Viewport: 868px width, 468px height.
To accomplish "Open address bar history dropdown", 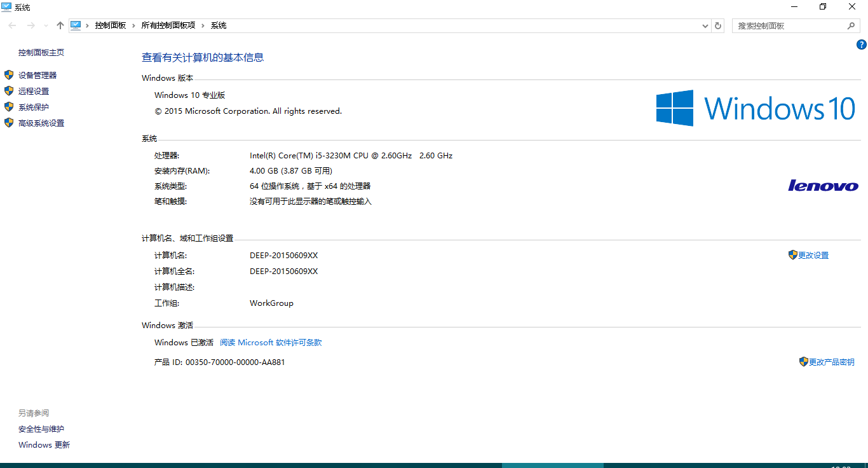I will pyautogui.click(x=705, y=26).
